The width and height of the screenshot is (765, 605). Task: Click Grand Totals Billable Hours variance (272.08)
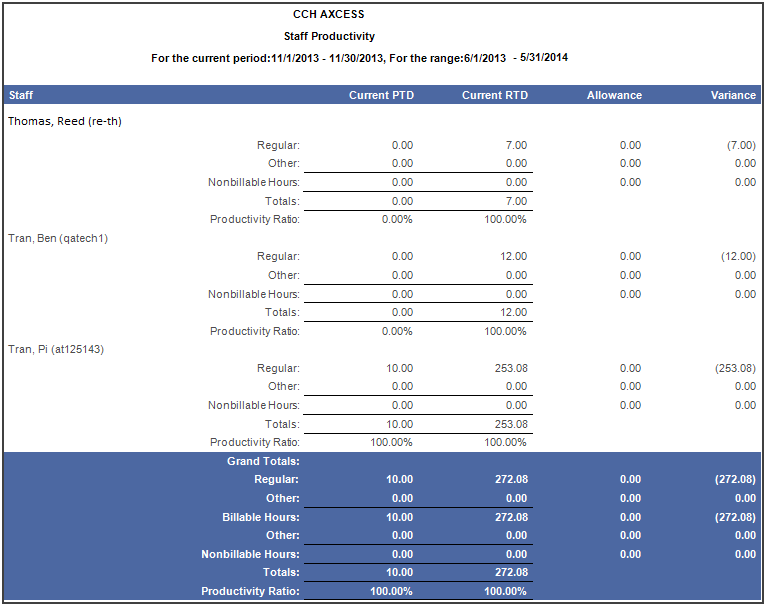tap(733, 517)
